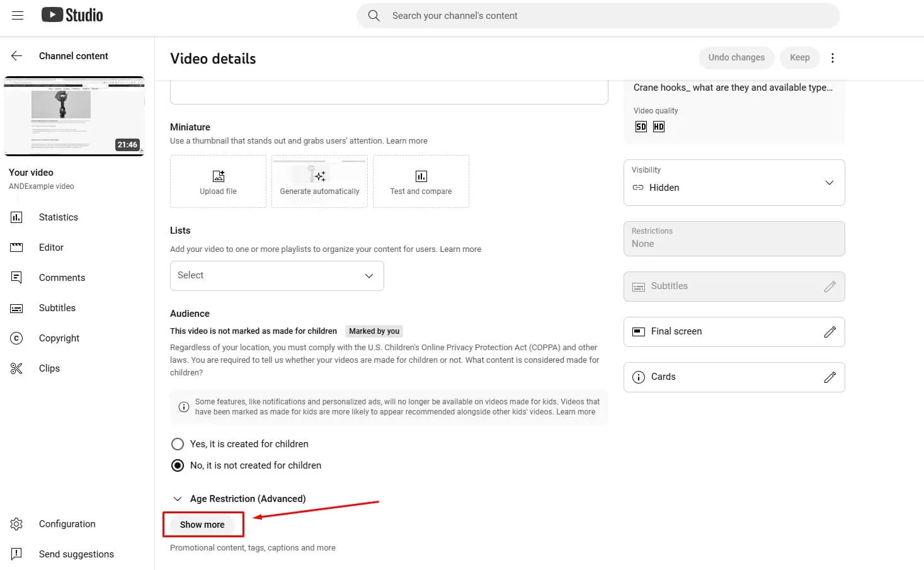Go back using Channel content arrow
Screen dimensions: 924x570
[17, 56]
